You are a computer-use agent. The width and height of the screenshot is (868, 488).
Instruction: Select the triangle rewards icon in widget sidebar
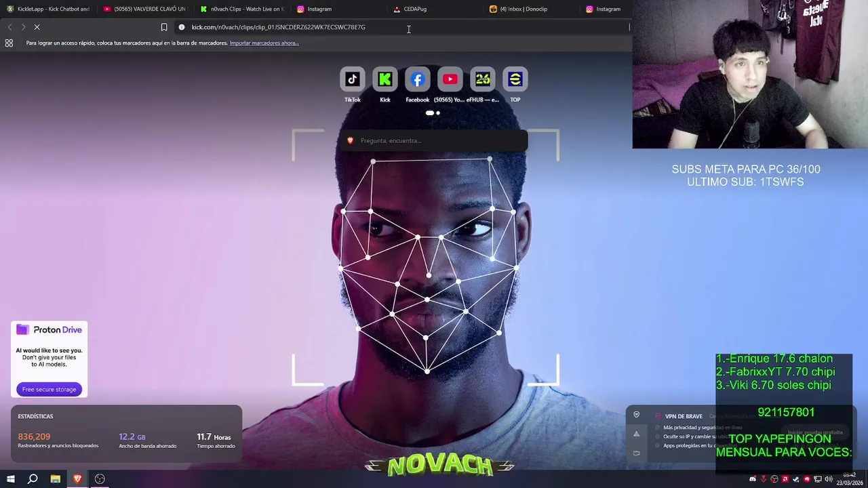point(636,434)
